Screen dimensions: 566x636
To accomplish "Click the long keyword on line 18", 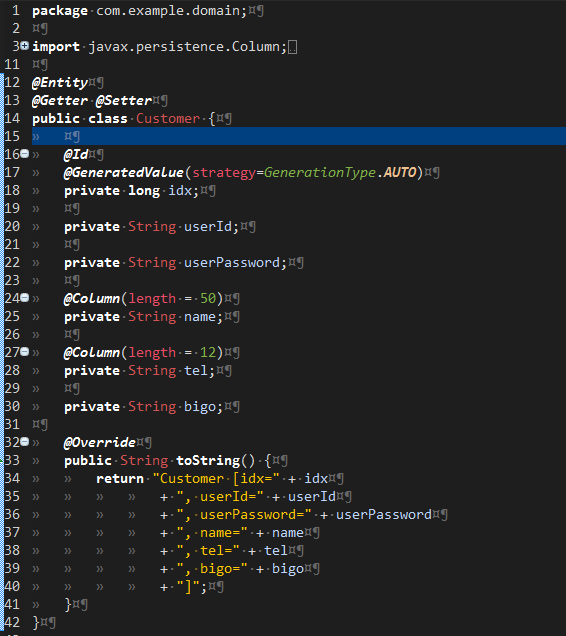I will tap(144, 191).
